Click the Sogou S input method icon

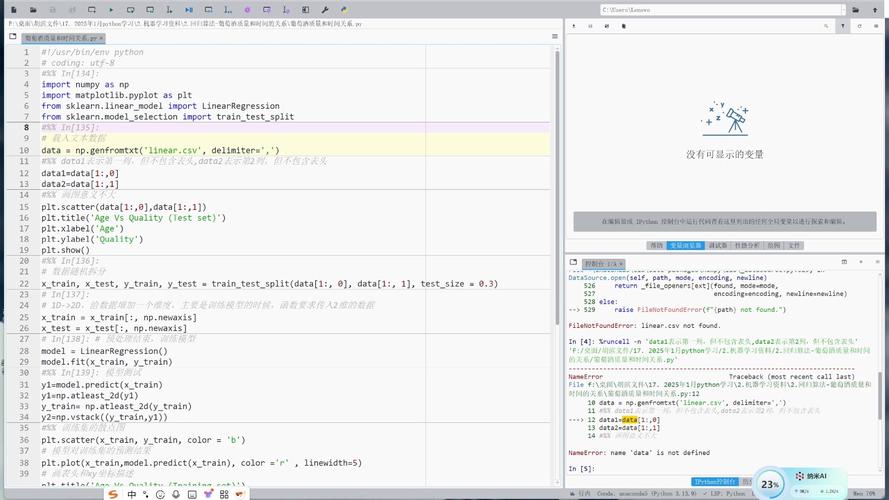(113, 494)
